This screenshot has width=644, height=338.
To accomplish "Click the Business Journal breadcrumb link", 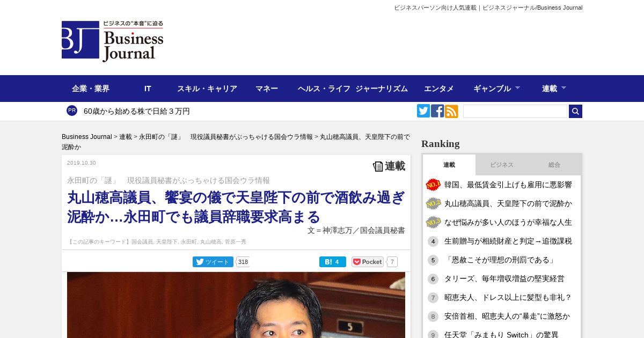I will click(87, 137).
